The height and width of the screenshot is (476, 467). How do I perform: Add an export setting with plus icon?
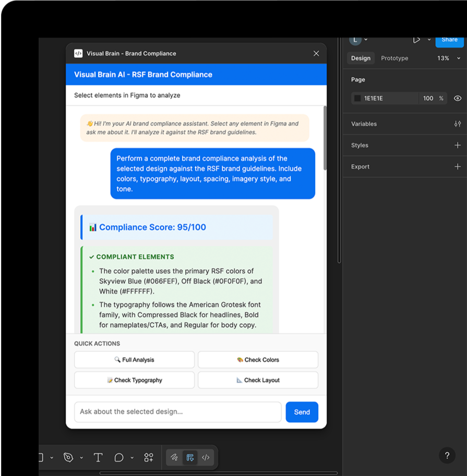click(x=457, y=166)
